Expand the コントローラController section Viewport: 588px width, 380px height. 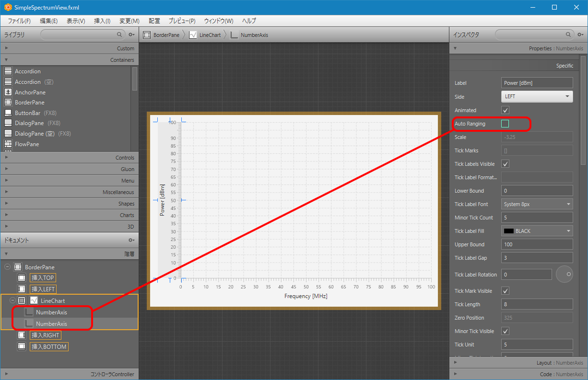click(x=69, y=374)
